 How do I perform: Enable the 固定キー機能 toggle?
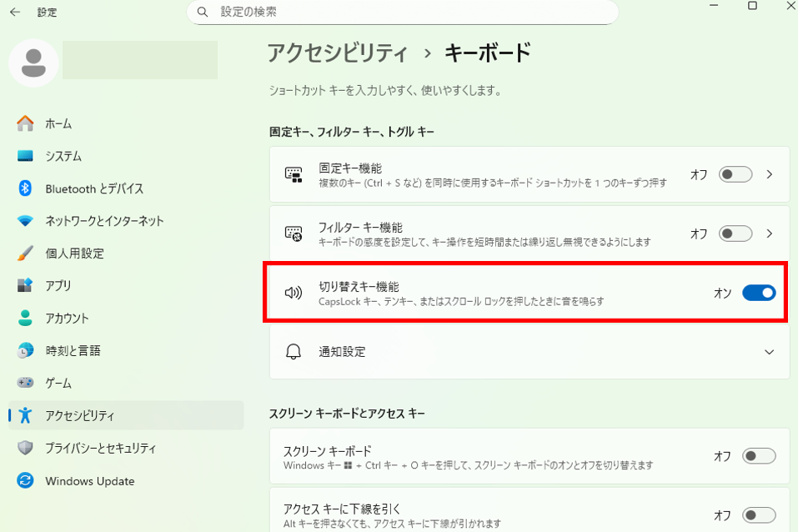[736, 174]
